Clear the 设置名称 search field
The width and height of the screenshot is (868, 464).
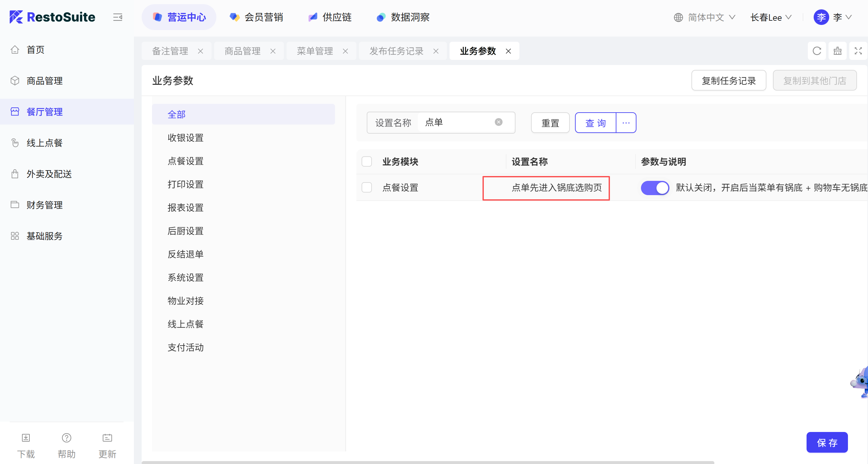(498, 122)
